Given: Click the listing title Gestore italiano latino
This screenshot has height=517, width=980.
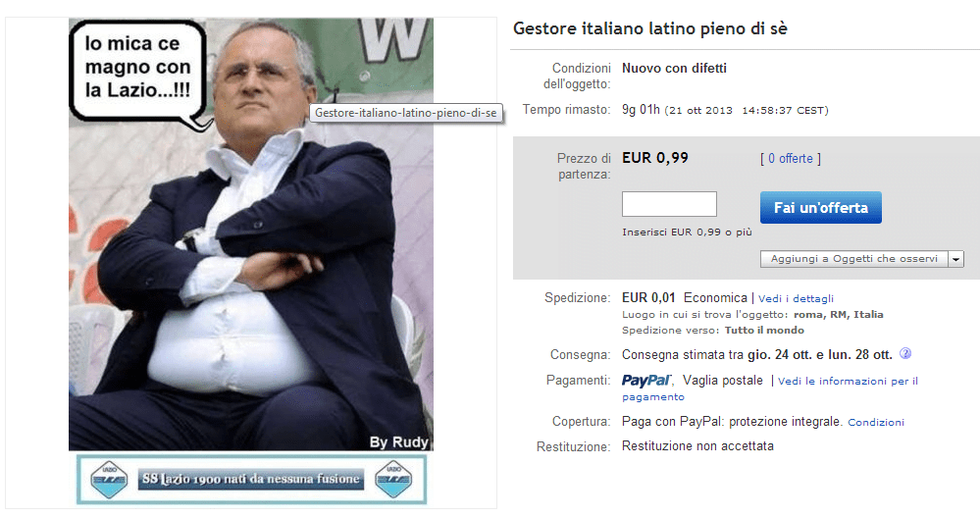Looking at the screenshot, I should point(650,28).
